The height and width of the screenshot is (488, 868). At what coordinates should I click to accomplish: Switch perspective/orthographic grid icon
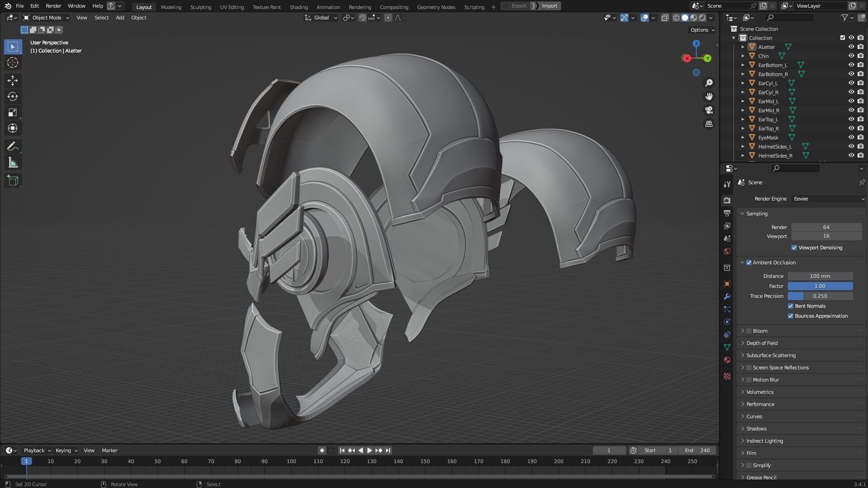coord(709,124)
